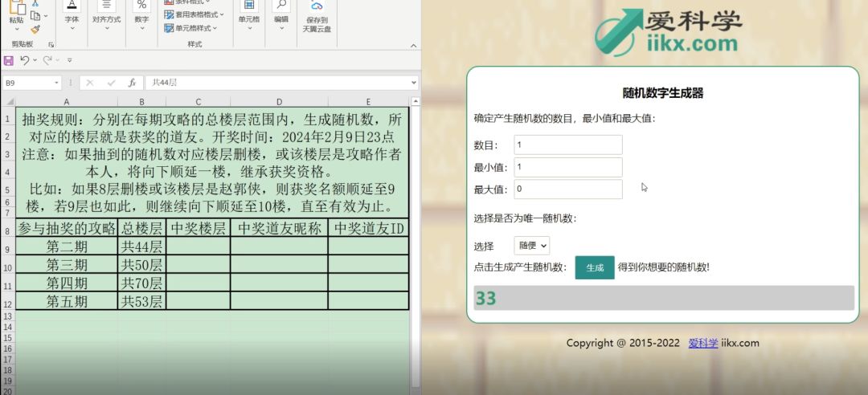Select header cell 中奖道友ID

pos(368,228)
